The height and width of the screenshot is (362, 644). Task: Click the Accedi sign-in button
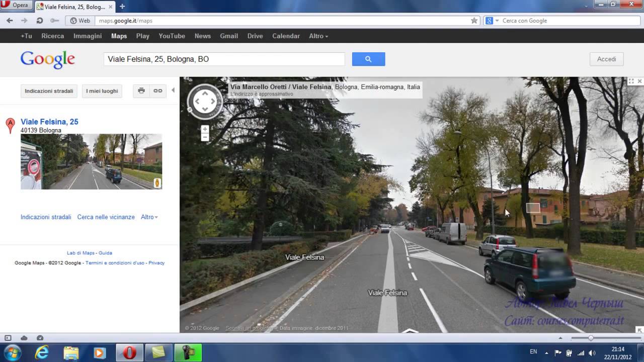[606, 59]
